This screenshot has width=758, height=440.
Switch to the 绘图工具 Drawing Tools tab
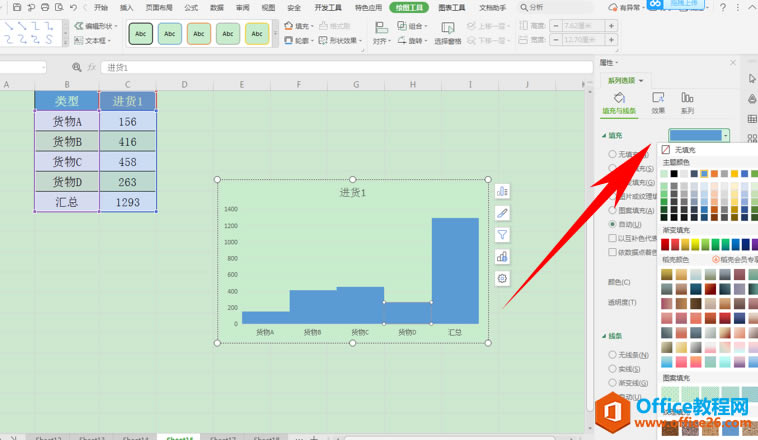pyautogui.click(x=409, y=8)
